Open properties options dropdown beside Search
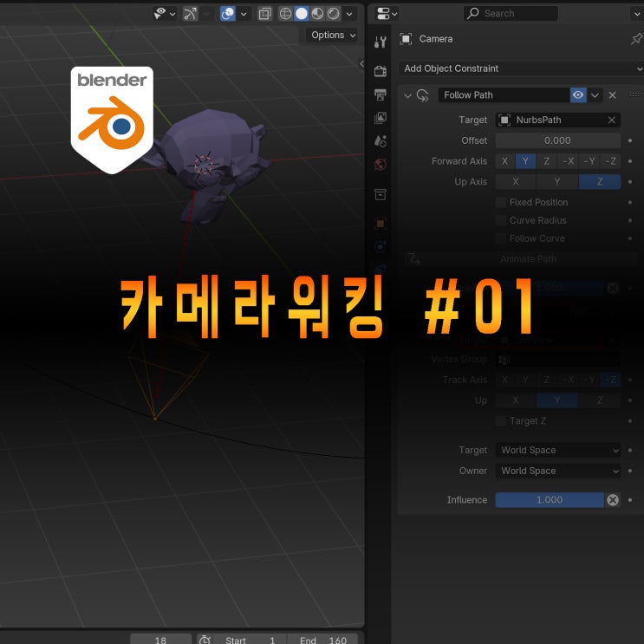 point(636,14)
